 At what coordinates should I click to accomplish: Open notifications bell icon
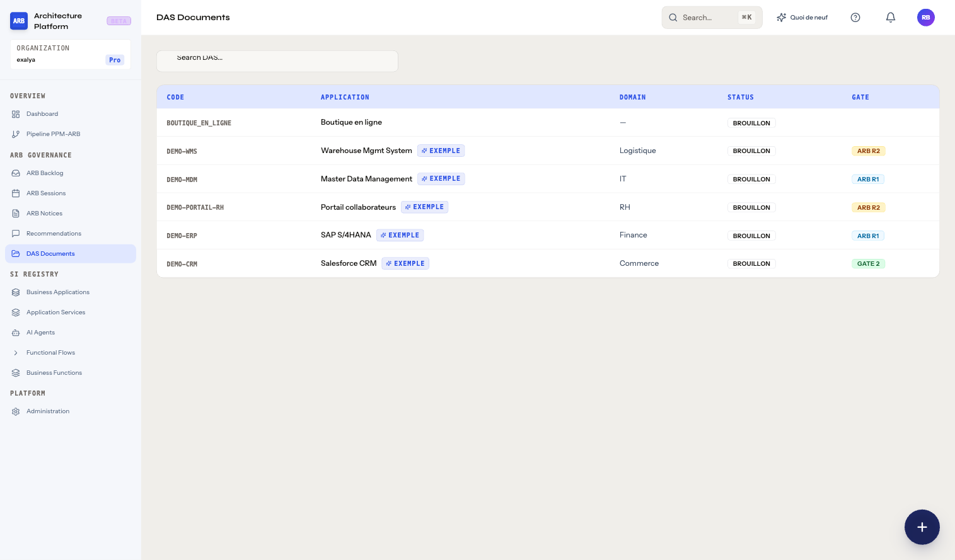point(891,18)
